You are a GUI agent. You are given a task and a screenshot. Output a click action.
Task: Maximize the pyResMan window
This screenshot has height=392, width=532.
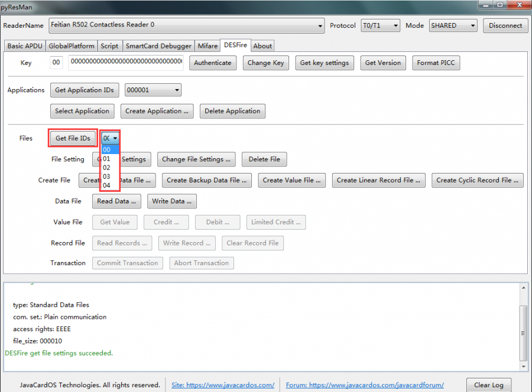499,5
